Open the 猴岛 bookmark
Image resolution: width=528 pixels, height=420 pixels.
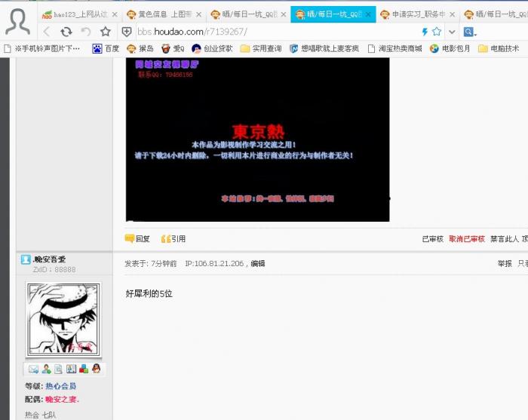(x=140, y=49)
